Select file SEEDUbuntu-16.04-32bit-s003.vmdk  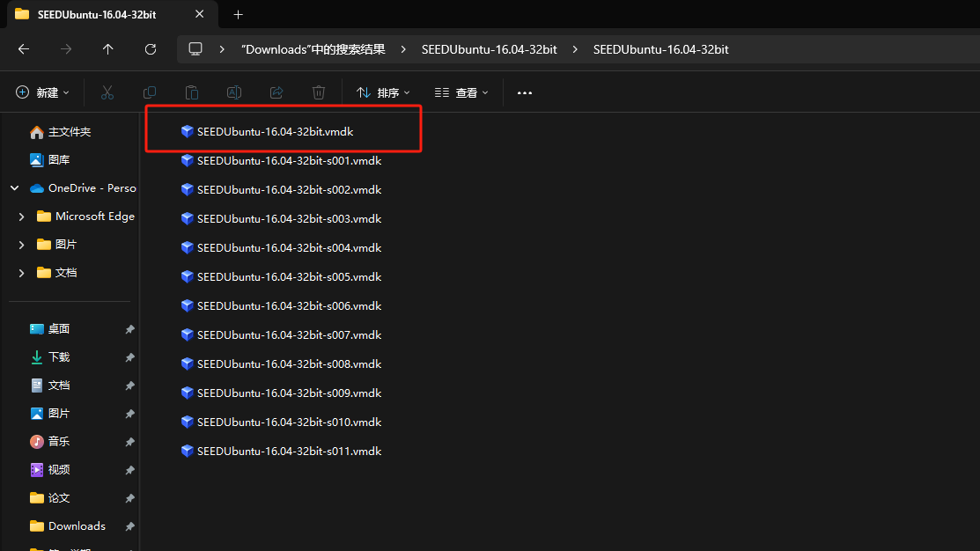(x=289, y=218)
